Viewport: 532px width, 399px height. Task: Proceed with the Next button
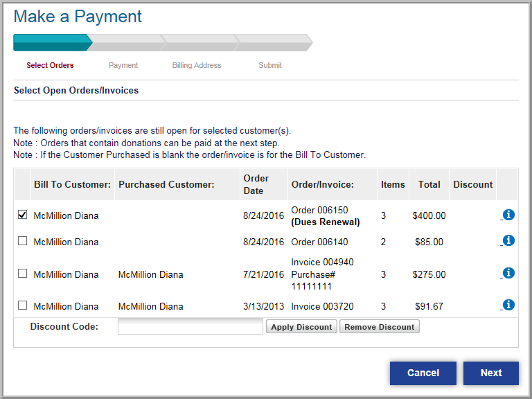[491, 373]
